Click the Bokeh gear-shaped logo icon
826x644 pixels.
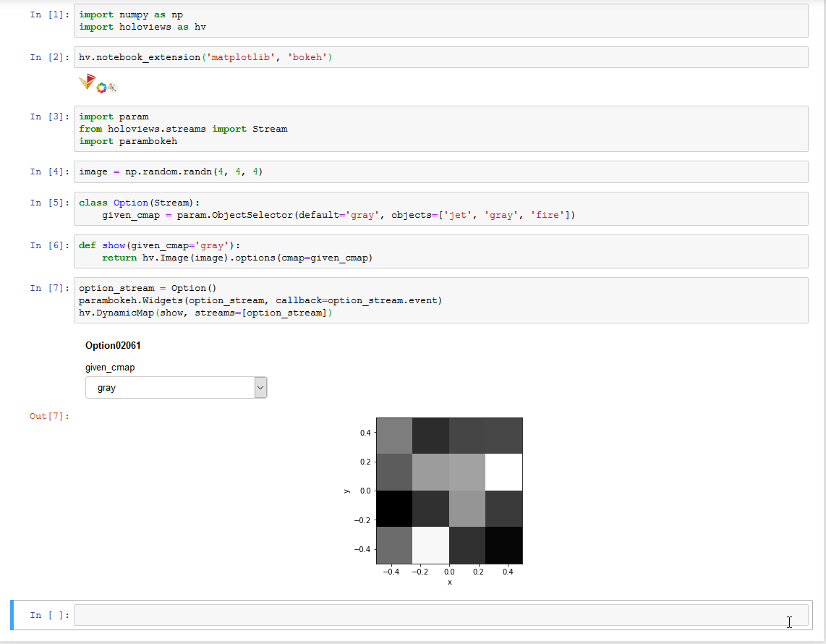101,87
